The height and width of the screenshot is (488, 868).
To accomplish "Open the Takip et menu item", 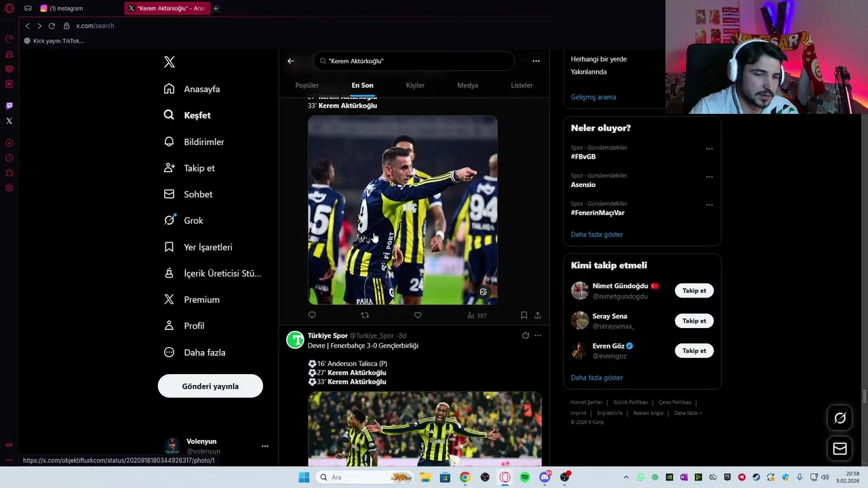I will (x=190, y=168).
